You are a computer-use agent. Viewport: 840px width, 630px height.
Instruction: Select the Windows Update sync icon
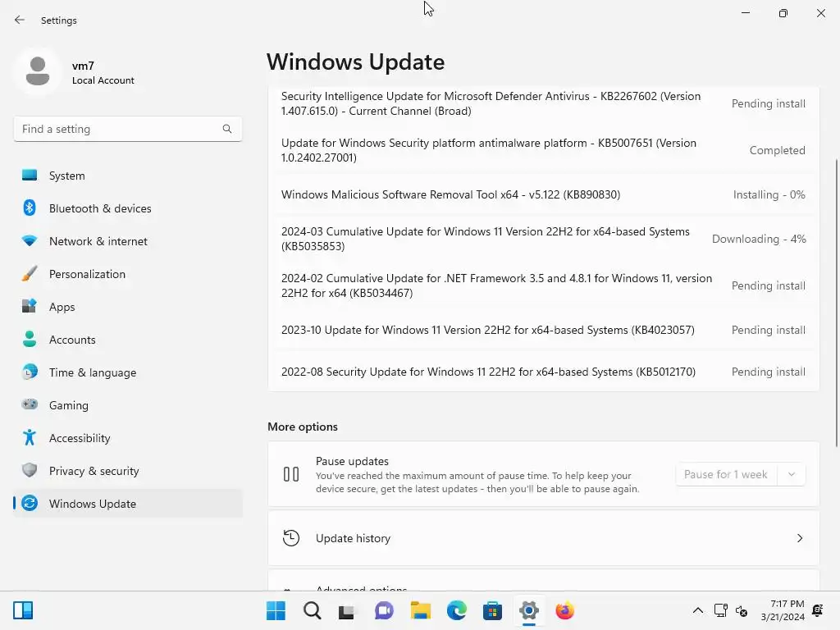[x=30, y=503]
